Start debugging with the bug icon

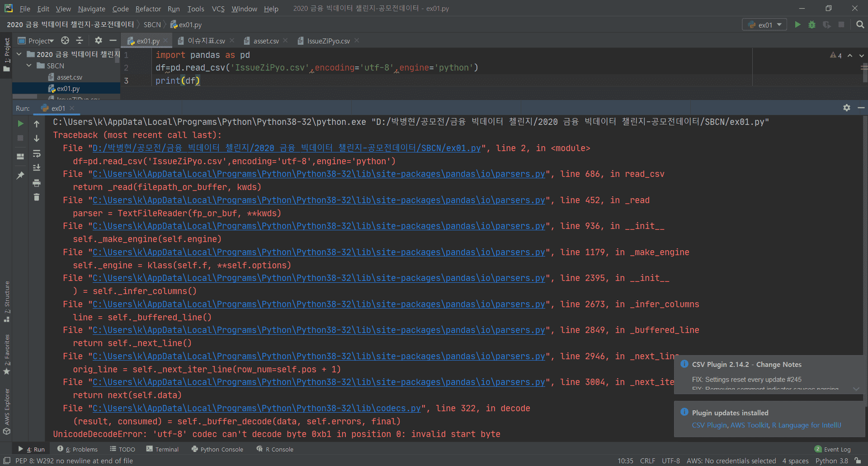tap(812, 25)
